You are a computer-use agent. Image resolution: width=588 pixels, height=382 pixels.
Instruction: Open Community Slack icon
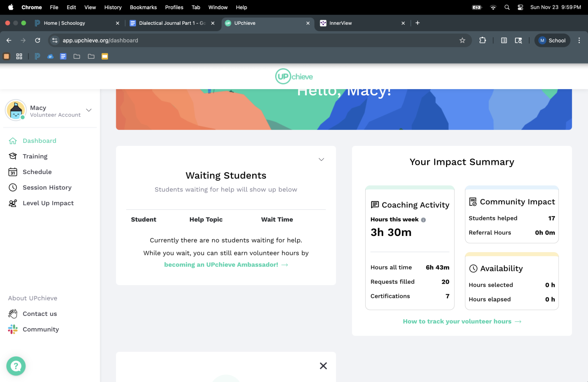(13, 330)
